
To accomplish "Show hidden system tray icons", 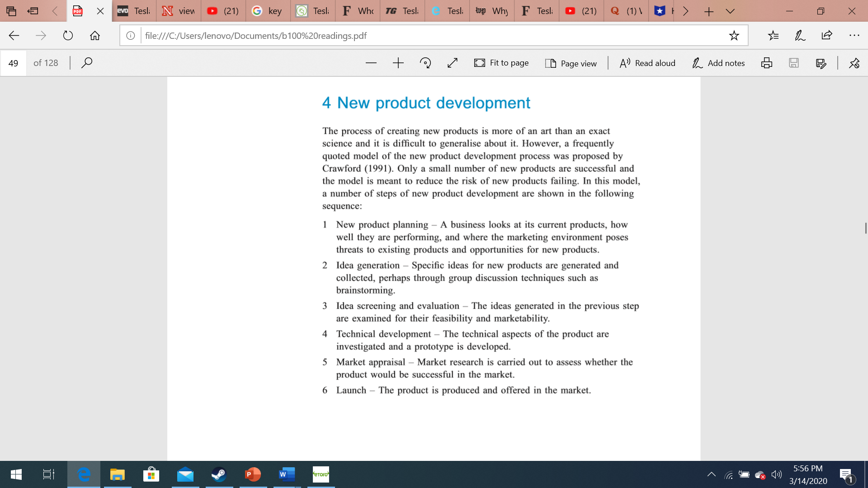I will pyautogui.click(x=712, y=474).
